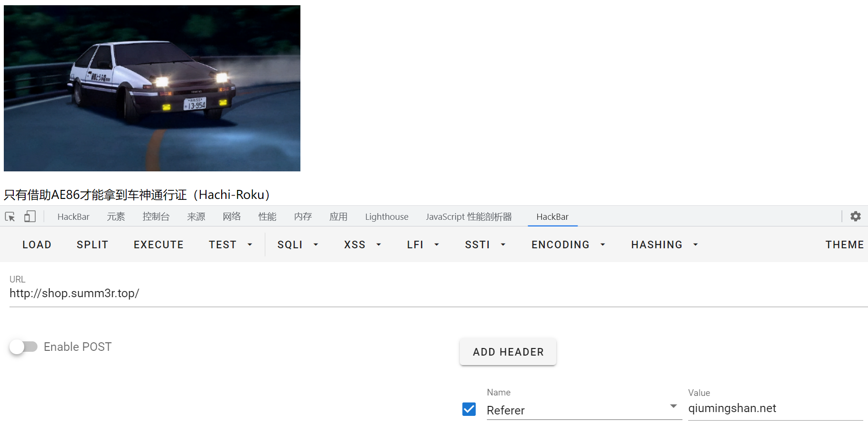Toggle the Enable POST switch
The image size is (868, 423).
click(23, 347)
